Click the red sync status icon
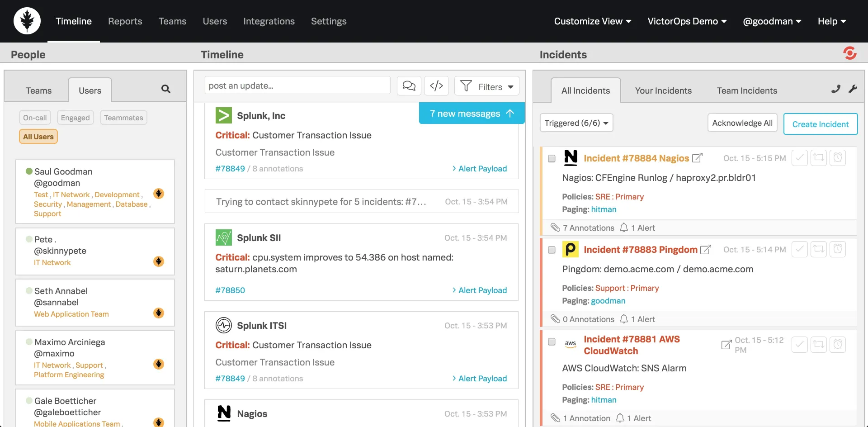This screenshot has height=427, width=868. pyautogui.click(x=850, y=53)
